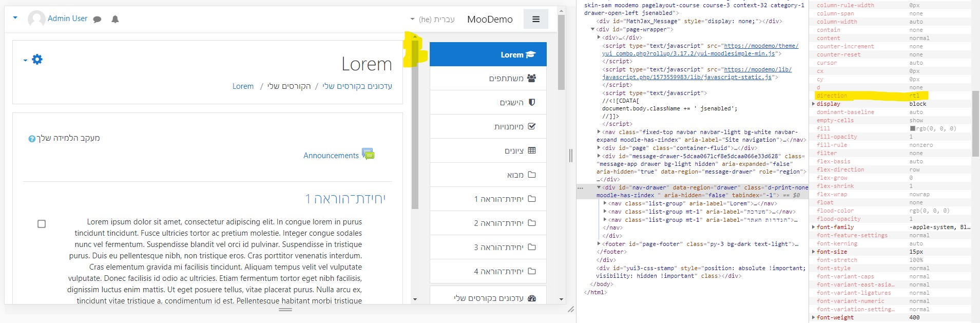Expand the font-family computed property
The image size is (980, 323).
click(813, 227)
